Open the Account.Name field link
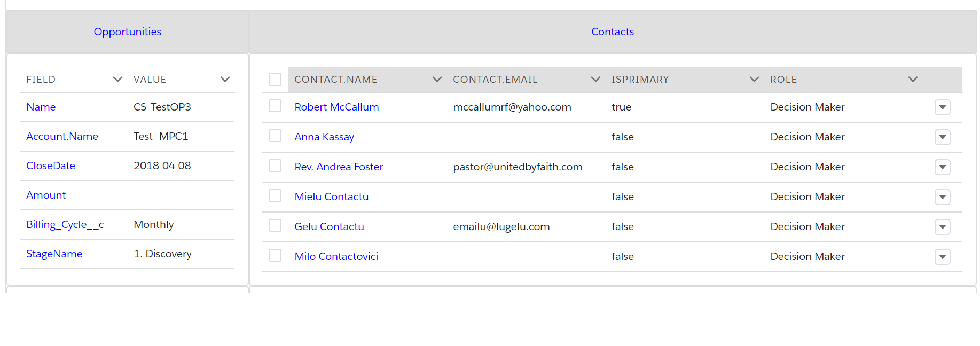Viewport: 980px width, 346px height. [x=62, y=137]
